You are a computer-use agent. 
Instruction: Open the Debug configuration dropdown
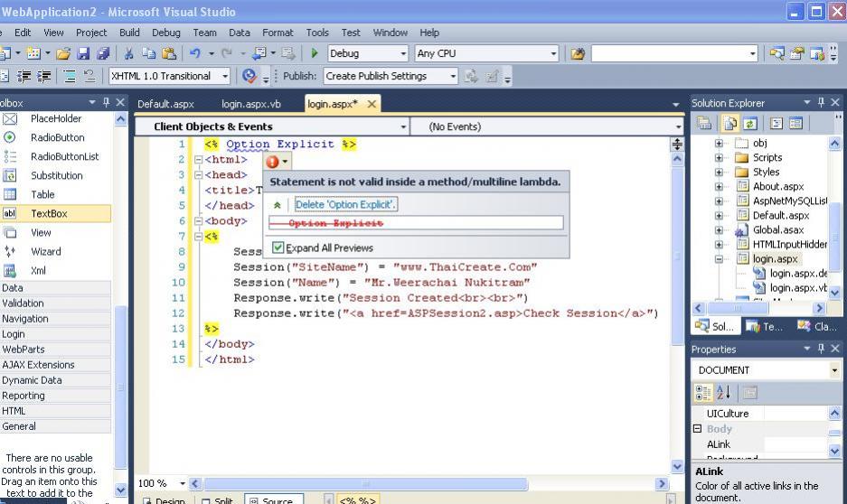point(403,53)
